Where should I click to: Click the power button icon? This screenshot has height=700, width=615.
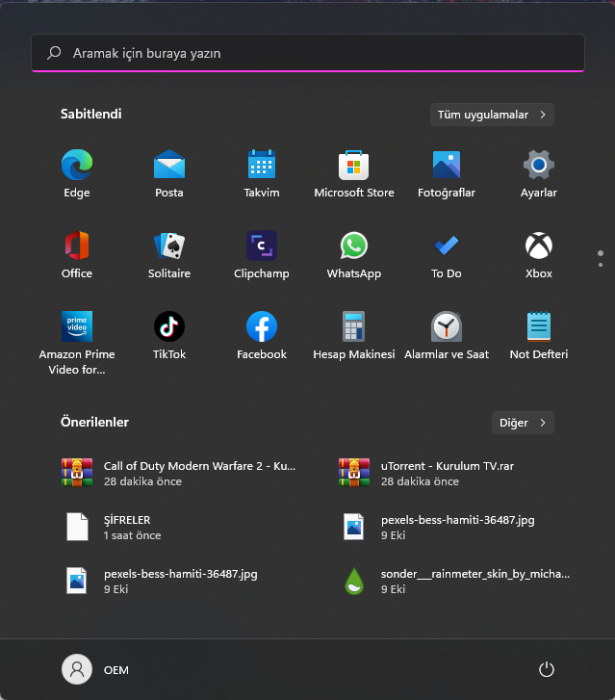tap(547, 669)
